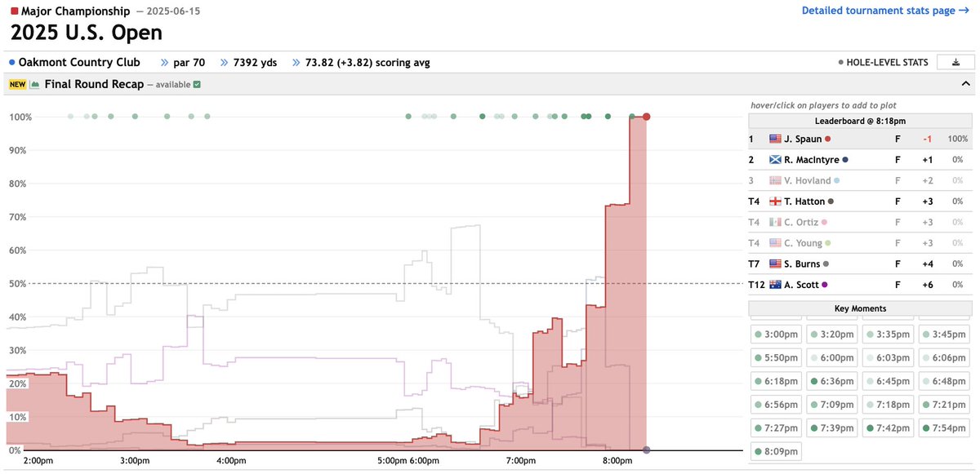Add C. Young to the plot
Viewport: 980px width, 474px height.
[860, 243]
